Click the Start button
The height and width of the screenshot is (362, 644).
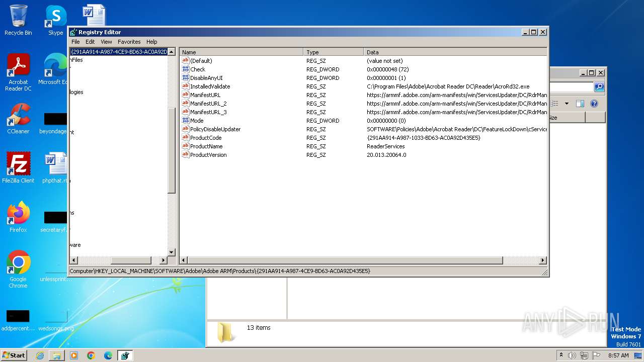(x=14, y=355)
